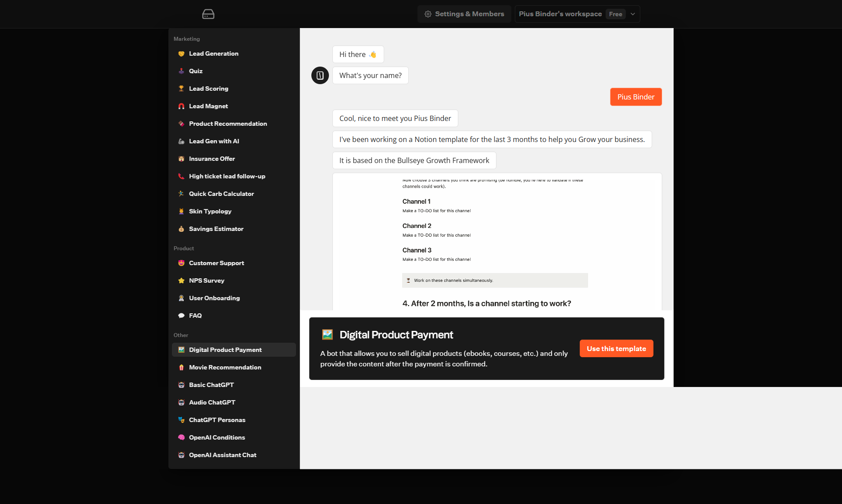
Task: Open the OpenAI Assistant Chat template
Action: point(222,455)
